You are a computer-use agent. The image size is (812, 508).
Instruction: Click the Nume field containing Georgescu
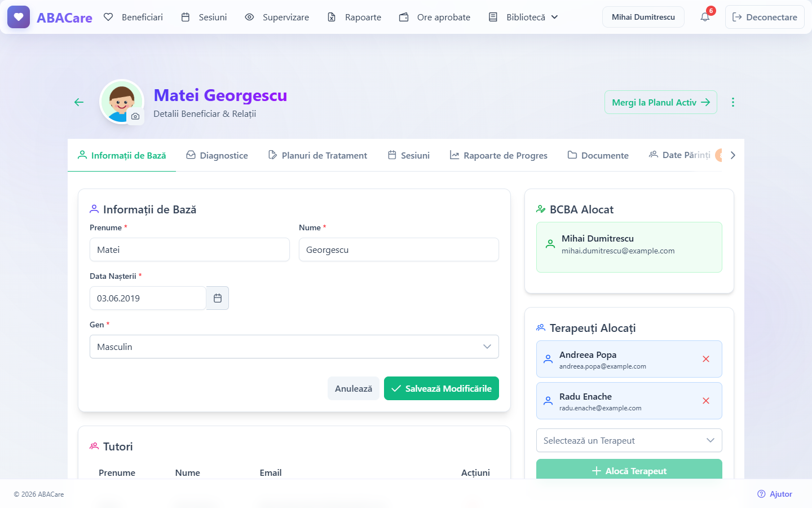pos(399,249)
